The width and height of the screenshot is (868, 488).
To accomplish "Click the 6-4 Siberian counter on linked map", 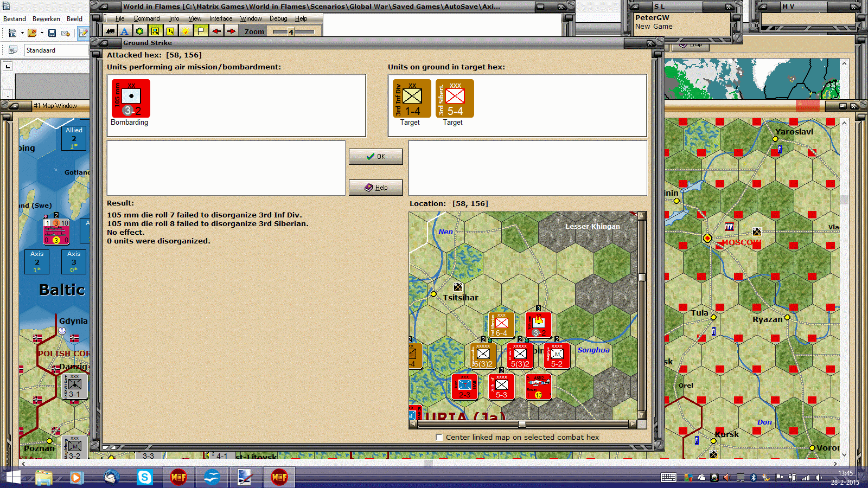I will [x=501, y=325].
